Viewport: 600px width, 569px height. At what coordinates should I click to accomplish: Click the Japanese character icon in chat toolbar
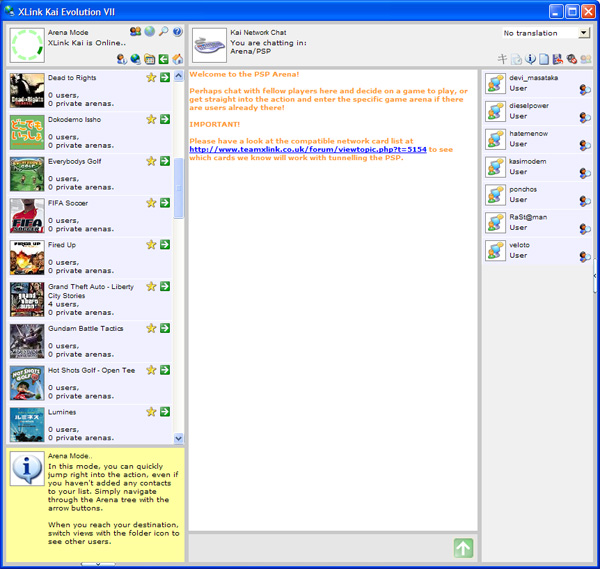click(502, 59)
